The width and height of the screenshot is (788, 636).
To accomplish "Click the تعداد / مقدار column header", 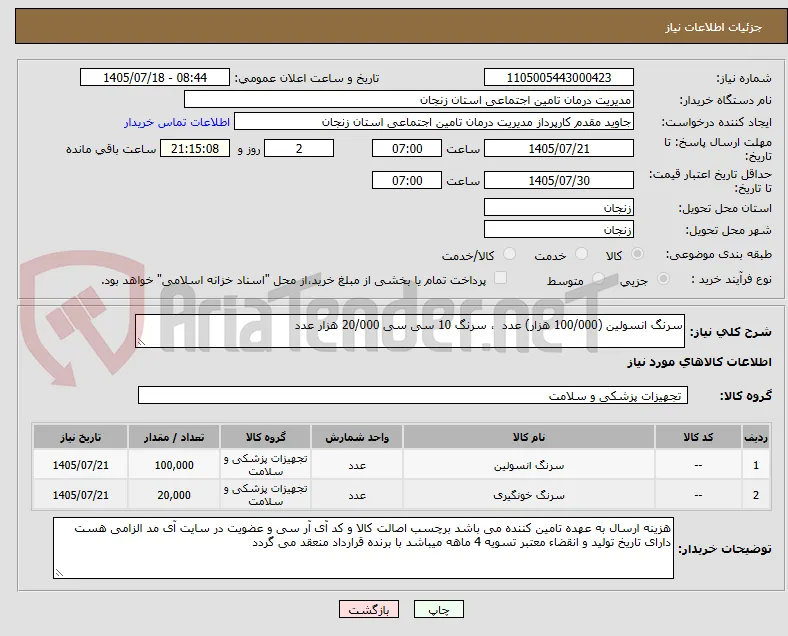I will (x=174, y=437).
